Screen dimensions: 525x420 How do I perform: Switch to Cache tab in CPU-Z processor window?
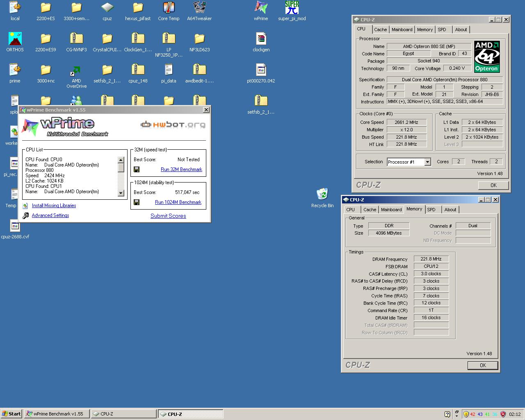(380, 30)
